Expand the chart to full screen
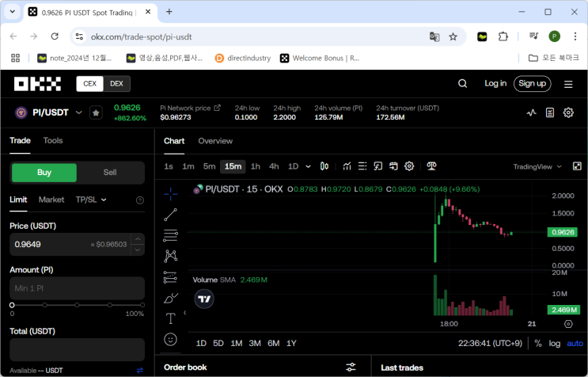This screenshot has height=377, width=588. coord(577,166)
